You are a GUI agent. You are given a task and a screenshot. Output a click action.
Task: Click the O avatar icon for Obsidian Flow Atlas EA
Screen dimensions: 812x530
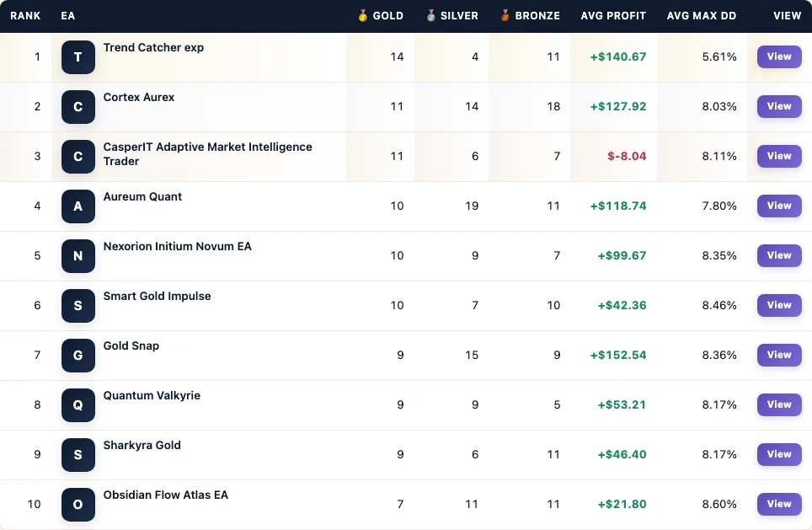(x=78, y=505)
